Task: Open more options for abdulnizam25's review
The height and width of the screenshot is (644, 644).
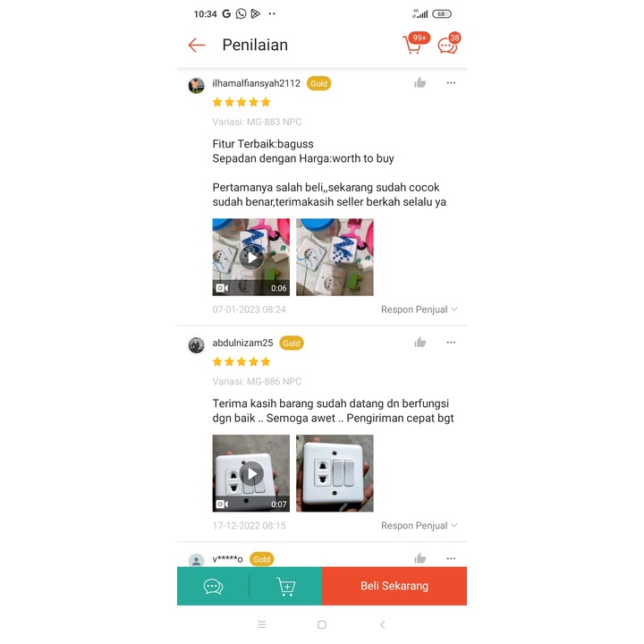Action: [x=451, y=343]
